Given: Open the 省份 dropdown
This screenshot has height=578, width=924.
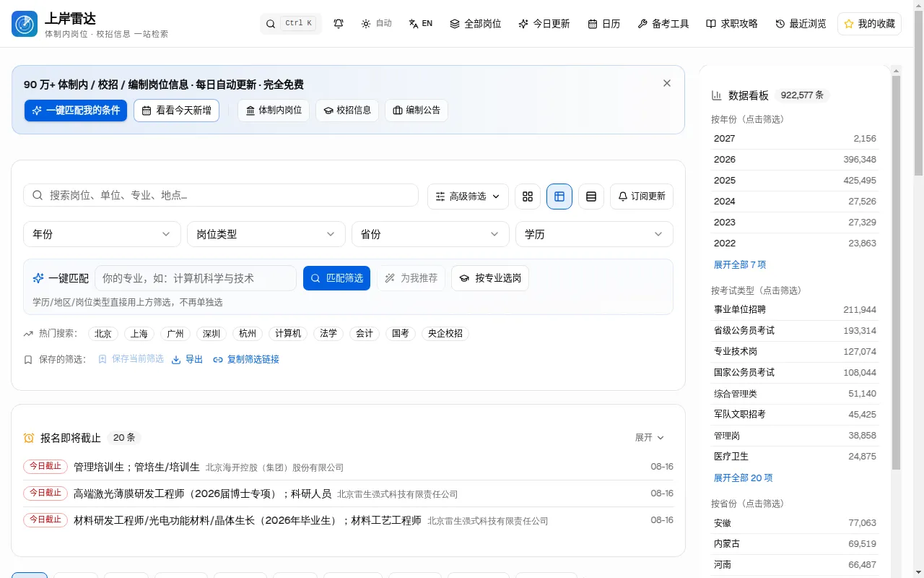Looking at the screenshot, I should click(x=430, y=234).
